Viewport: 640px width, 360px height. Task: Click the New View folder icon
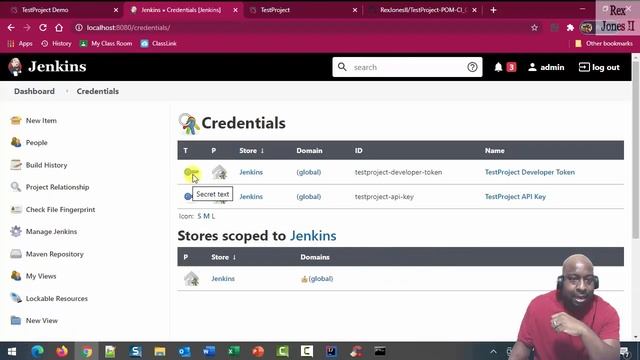tap(16, 320)
